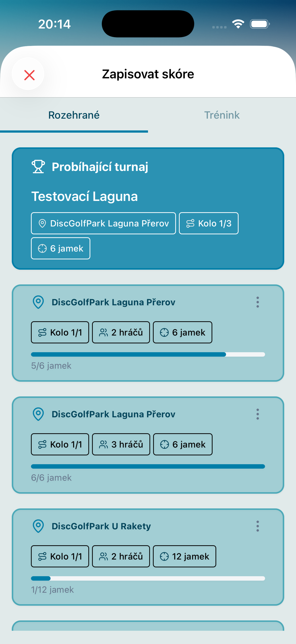Screen dimensions: 296x644
Task: Open the kebab menu on the first Laguna Přerov card
Action: 258,302
